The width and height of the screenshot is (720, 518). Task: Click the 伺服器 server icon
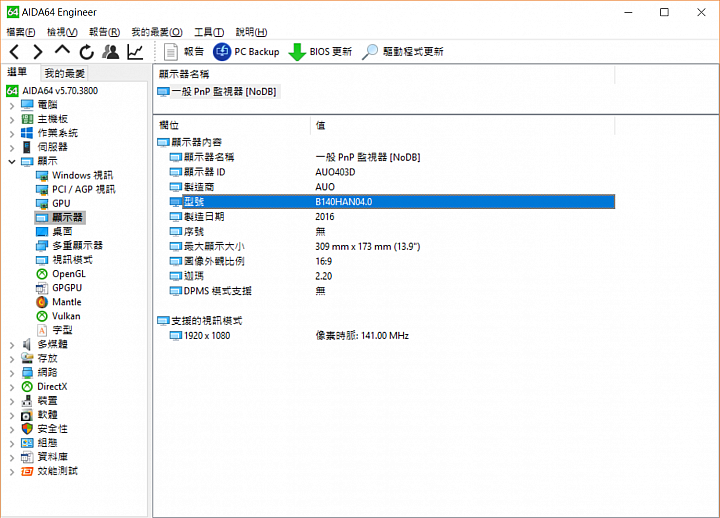27,147
